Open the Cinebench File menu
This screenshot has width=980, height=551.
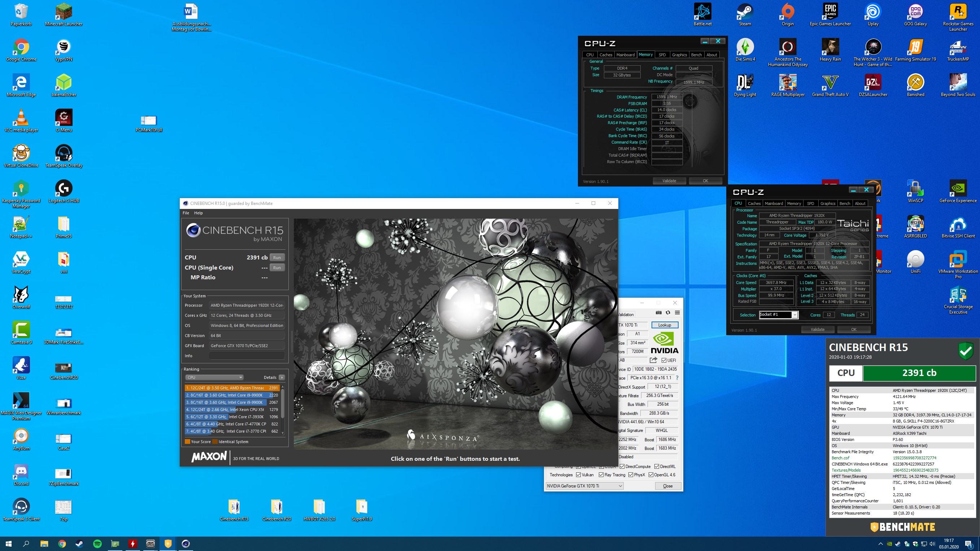(x=186, y=213)
